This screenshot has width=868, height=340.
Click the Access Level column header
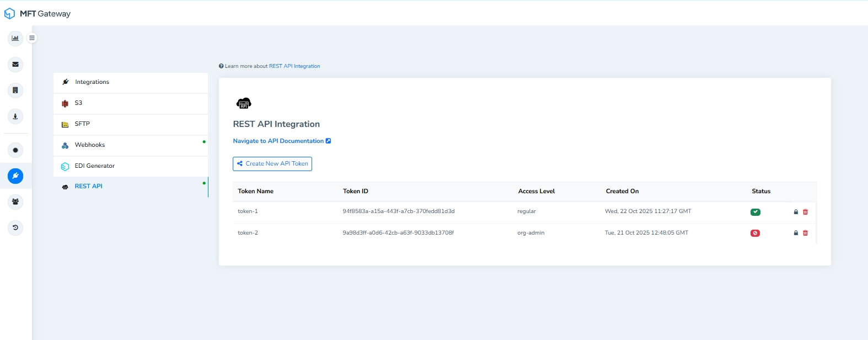(x=537, y=192)
